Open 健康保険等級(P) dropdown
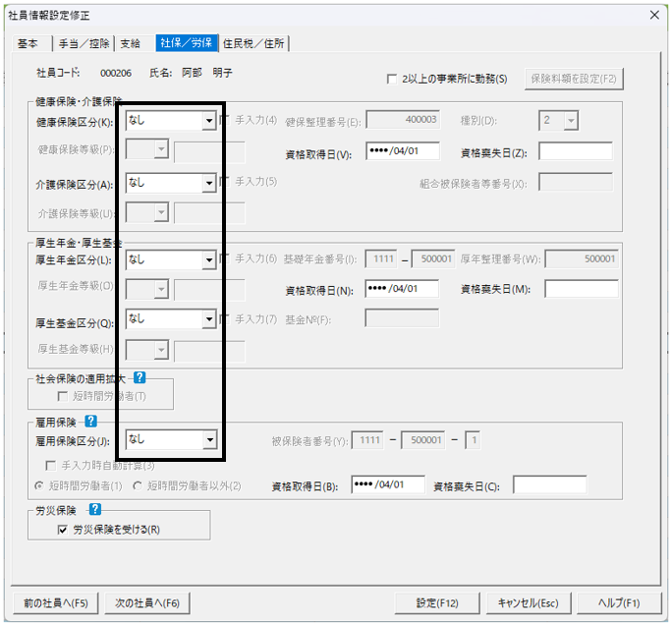 coord(161,149)
